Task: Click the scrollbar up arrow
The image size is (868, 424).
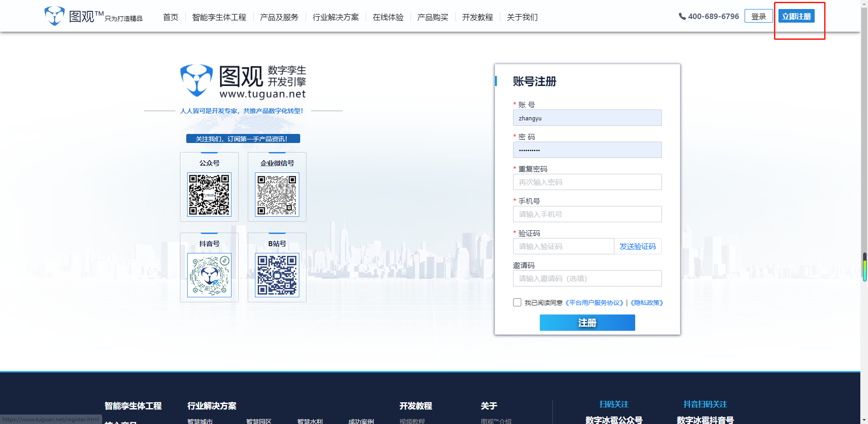Action: [x=864, y=4]
